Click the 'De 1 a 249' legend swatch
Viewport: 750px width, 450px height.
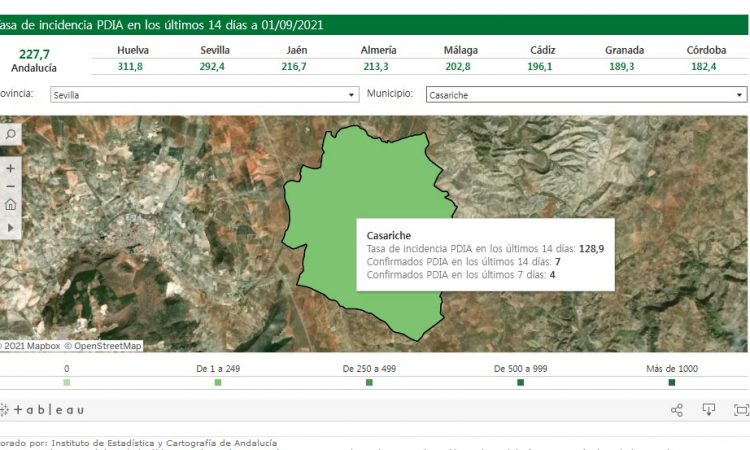tap(218, 382)
